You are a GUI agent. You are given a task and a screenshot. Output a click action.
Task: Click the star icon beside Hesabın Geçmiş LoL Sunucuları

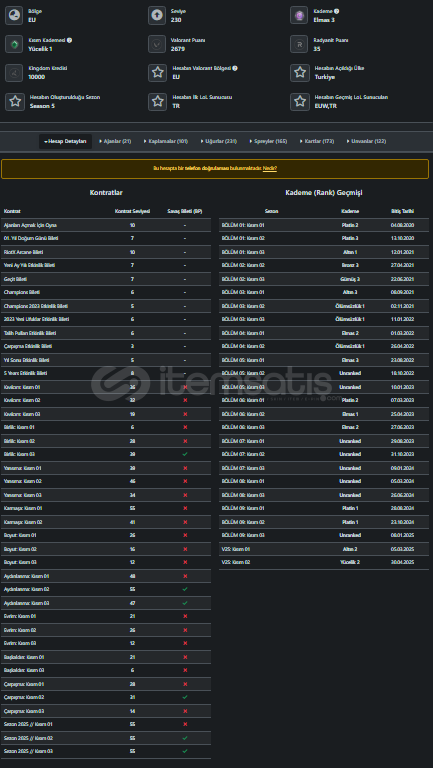coord(299,101)
